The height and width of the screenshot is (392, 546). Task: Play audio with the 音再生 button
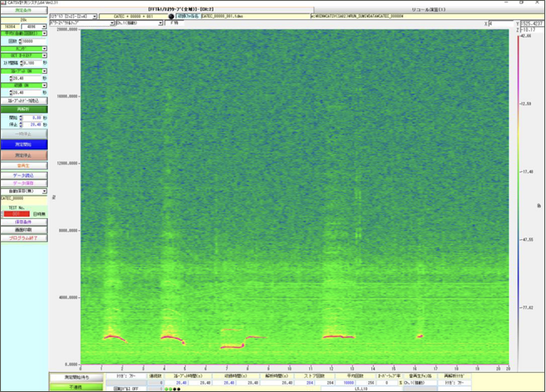click(23, 165)
